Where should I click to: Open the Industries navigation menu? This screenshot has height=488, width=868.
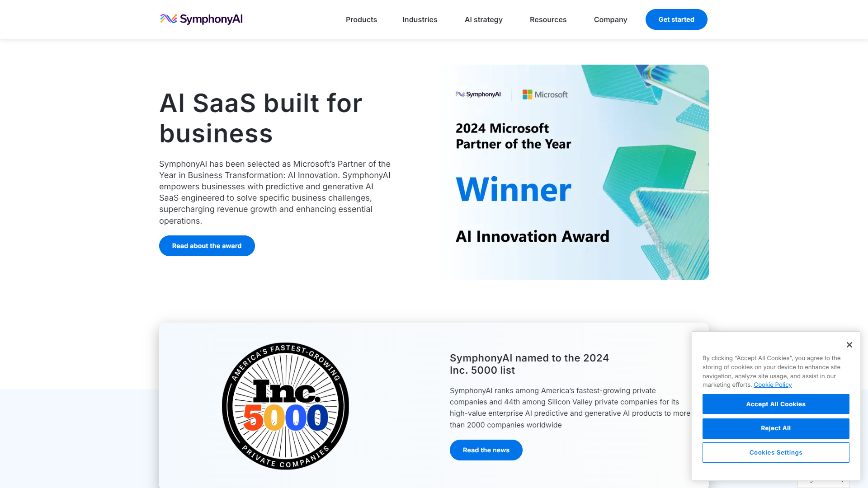tap(420, 19)
